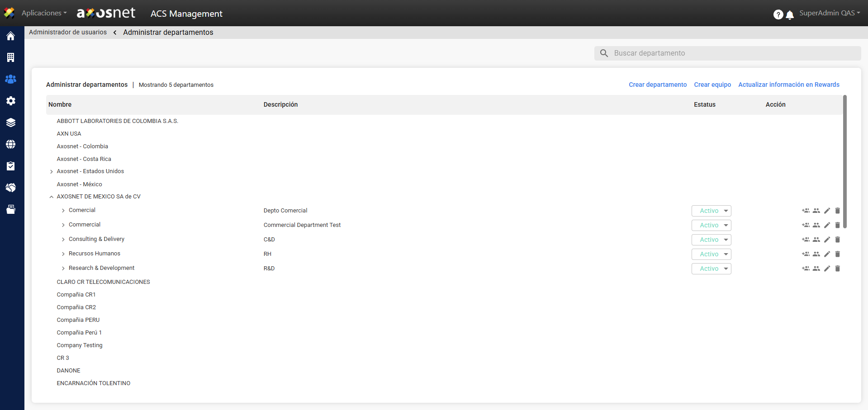This screenshot has width=868, height=410.
Task: Click the bottom sidebar icon below the handshake
Action: click(x=11, y=209)
